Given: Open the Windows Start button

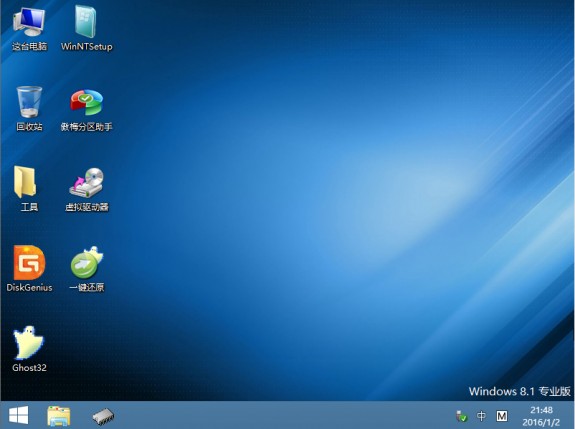Looking at the screenshot, I should 18,415.
